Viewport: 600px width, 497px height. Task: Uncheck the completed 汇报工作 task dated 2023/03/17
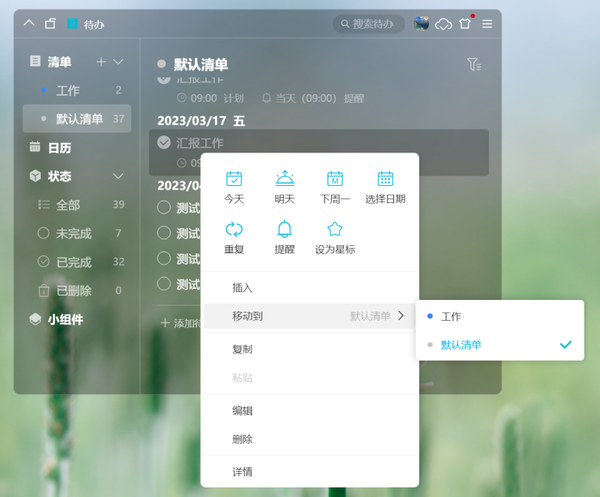coord(164,143)
